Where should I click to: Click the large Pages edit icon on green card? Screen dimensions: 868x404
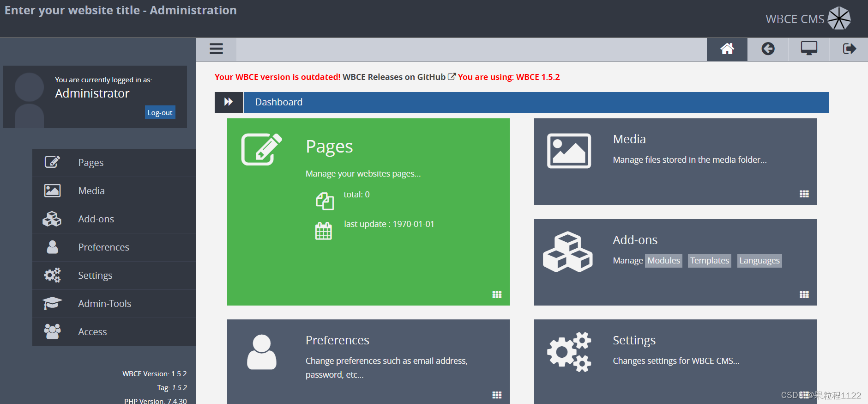(262, 149)
